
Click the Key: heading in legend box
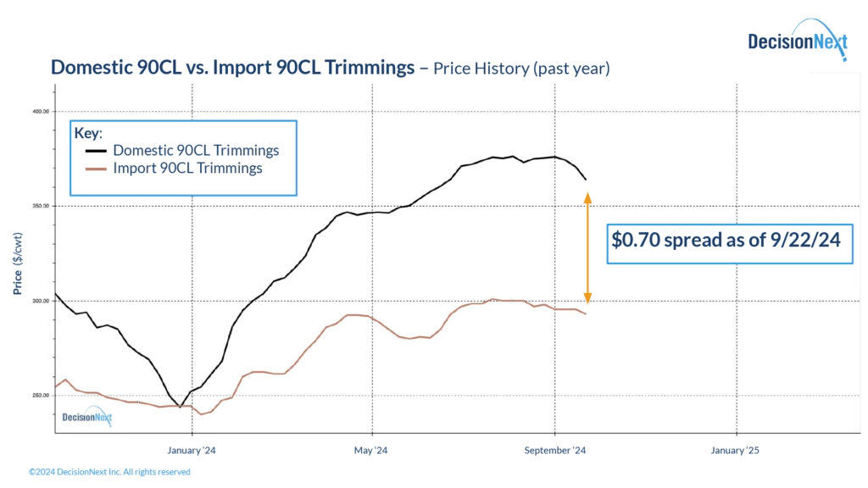(x=88, y=134)
